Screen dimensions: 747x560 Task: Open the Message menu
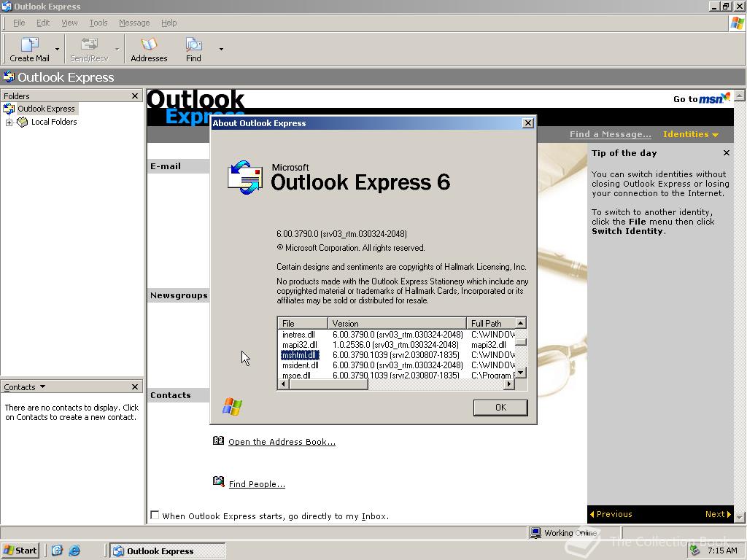coord(134,23)
